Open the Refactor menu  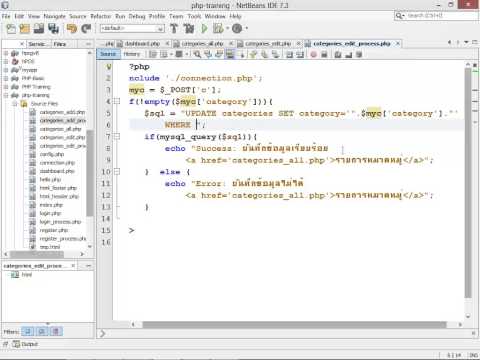click(x=100, y=16)
